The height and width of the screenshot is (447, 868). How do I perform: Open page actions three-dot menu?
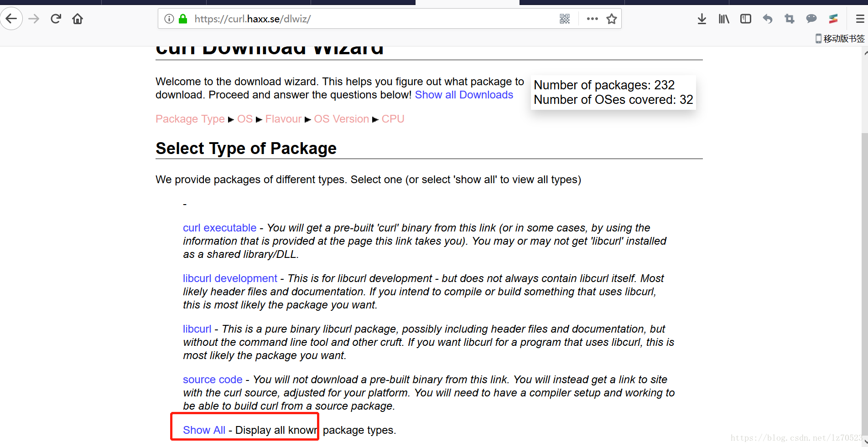coord(593,19)
